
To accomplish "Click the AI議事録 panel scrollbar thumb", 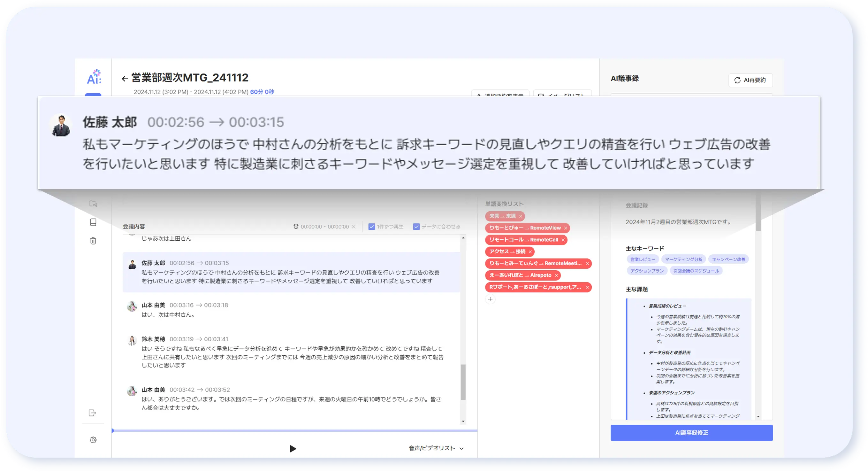I will (x=758, y=213).
